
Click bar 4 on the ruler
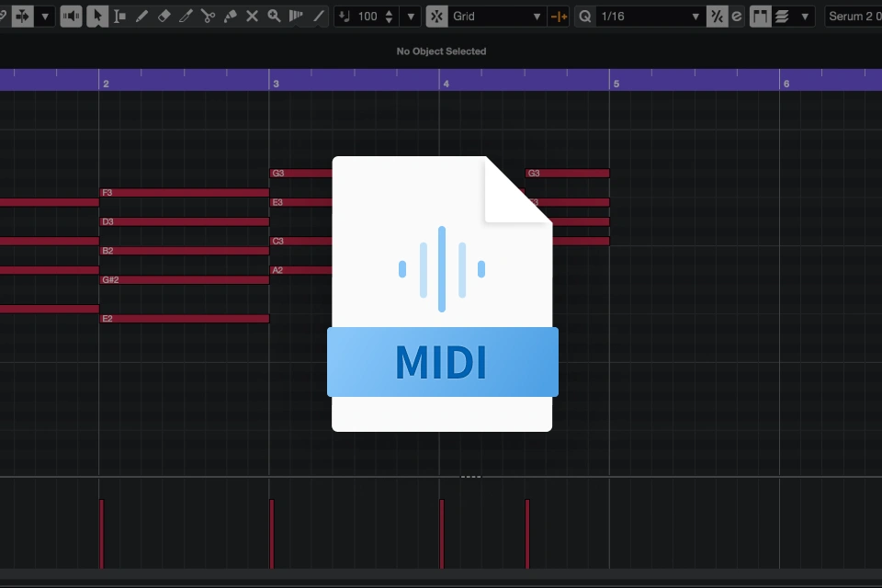[447, 84]
